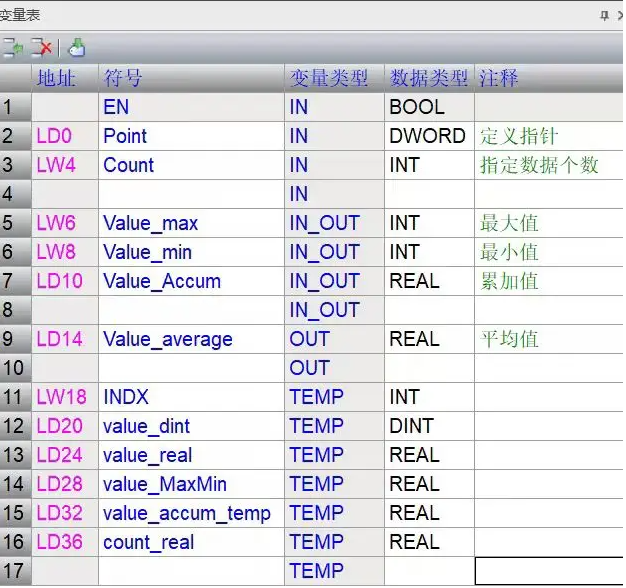
Task: Select the Value_average symbol cell
Action: pos(191,339)
